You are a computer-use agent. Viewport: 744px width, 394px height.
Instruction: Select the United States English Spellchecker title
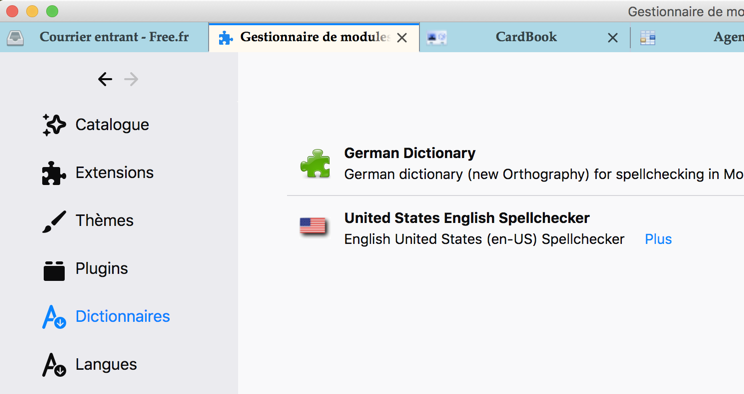click(x=467, y=218)
